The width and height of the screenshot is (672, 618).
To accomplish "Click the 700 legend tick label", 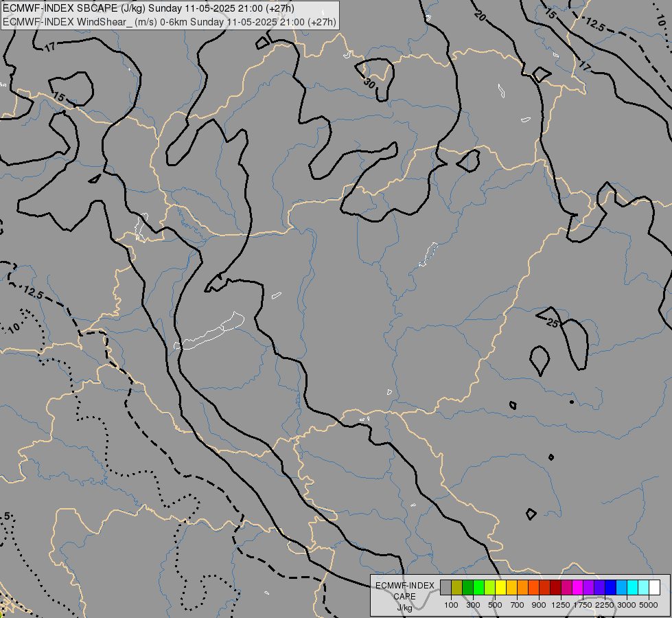I will [x=518, y=605].
